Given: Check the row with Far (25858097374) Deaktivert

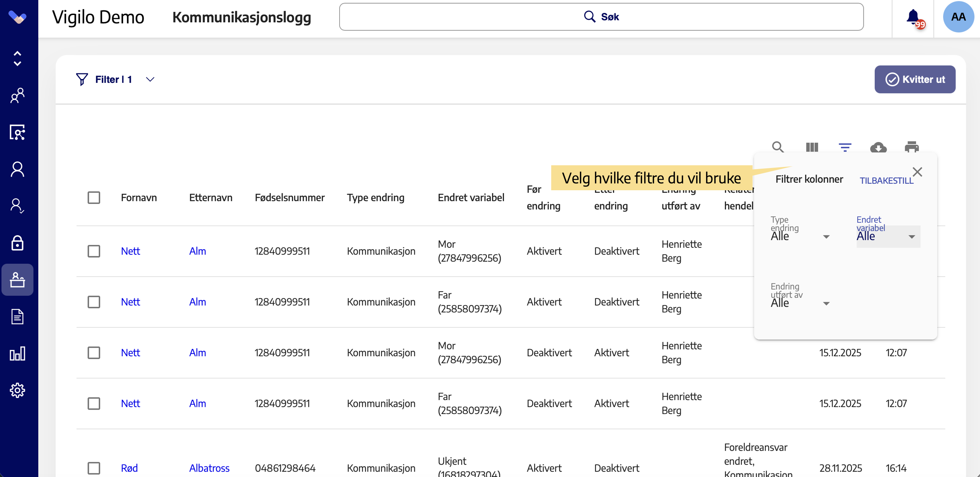Looking at the screenshot, I should point(94,403).
